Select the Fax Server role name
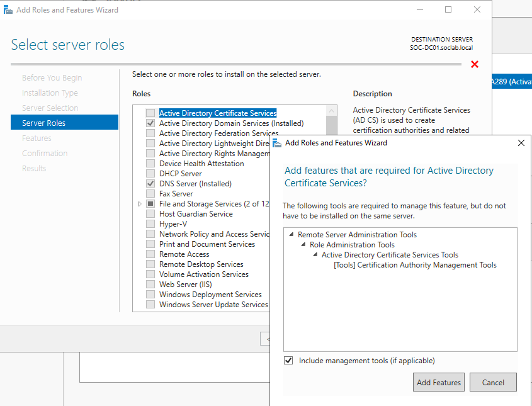 (x=176, y=194)
